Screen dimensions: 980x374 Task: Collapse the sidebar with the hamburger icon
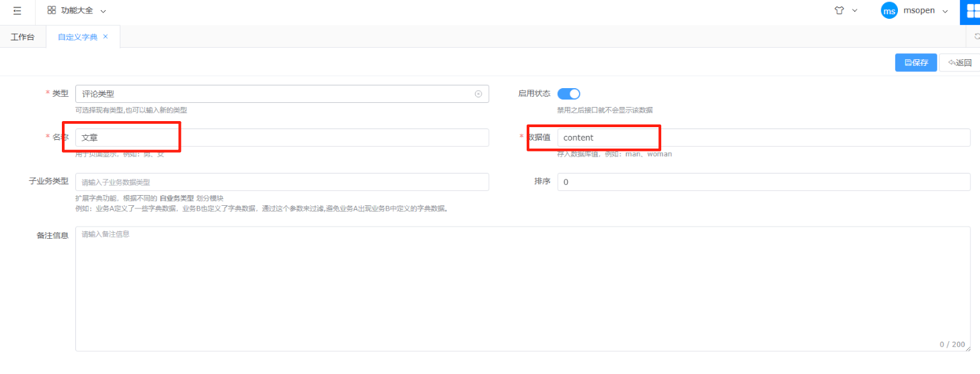pyautogui.click(x=17, y=11)
